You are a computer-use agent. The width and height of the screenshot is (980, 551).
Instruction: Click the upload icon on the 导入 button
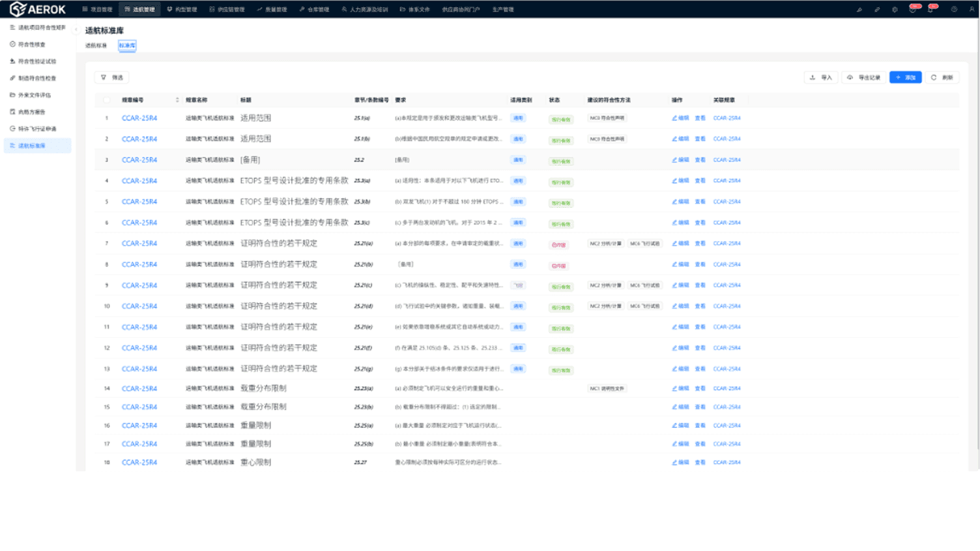point(813,77)
